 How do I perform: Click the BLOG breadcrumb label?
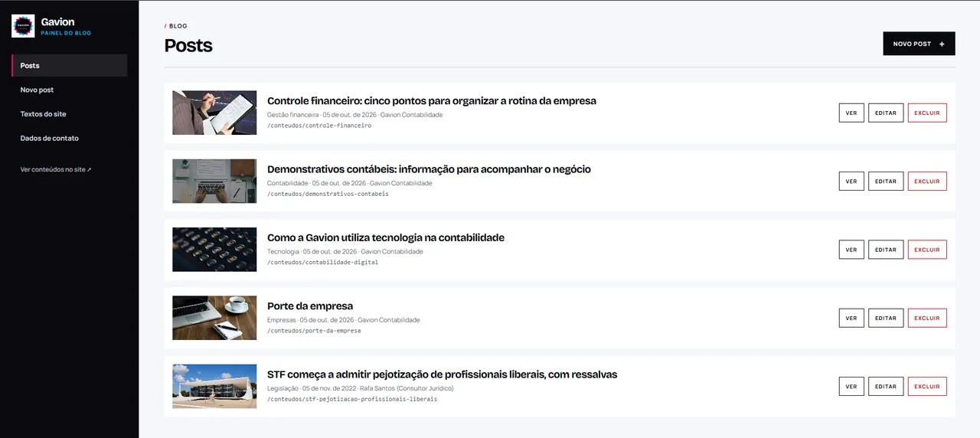(178, 26)
